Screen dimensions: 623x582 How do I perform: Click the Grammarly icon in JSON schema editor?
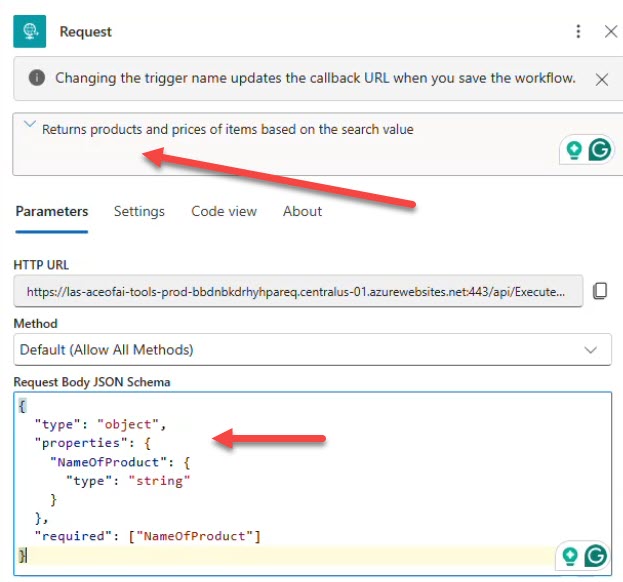click(x=595, y=555)
